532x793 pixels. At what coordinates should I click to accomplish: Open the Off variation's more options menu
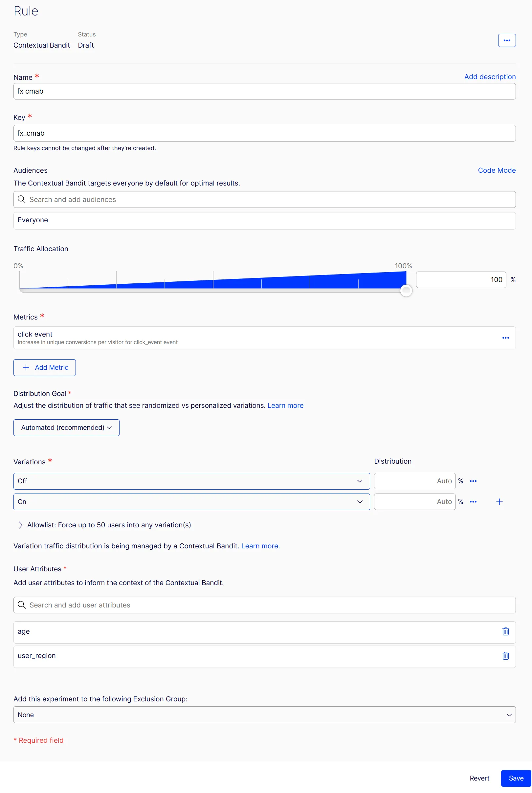point(473,481)
